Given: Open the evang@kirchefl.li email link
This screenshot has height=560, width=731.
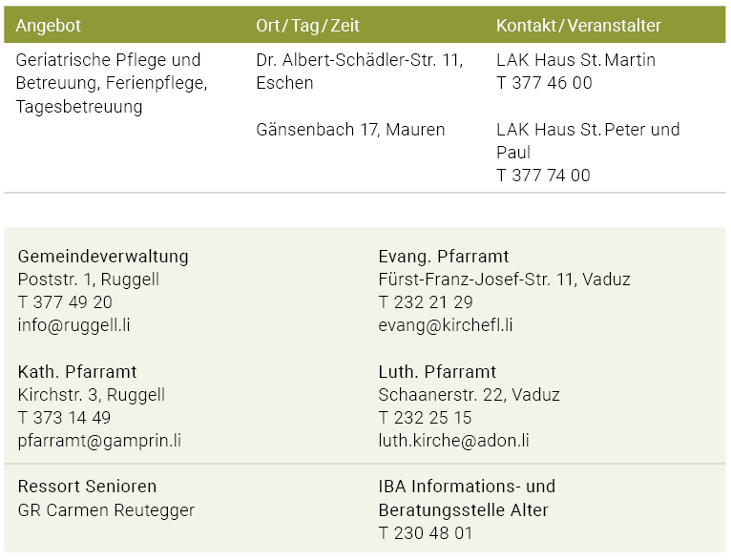Looking at the screenshot, I should click(x=446, y=325).
